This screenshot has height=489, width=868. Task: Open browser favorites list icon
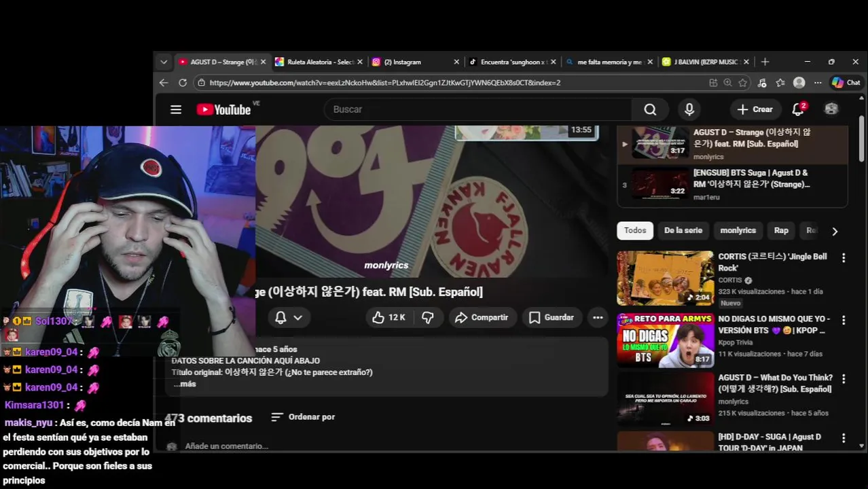coord(780,82)
